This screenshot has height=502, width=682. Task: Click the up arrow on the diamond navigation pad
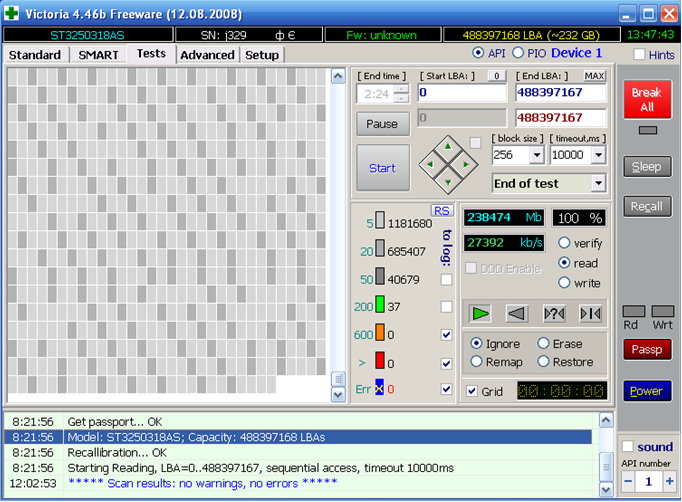448,147
